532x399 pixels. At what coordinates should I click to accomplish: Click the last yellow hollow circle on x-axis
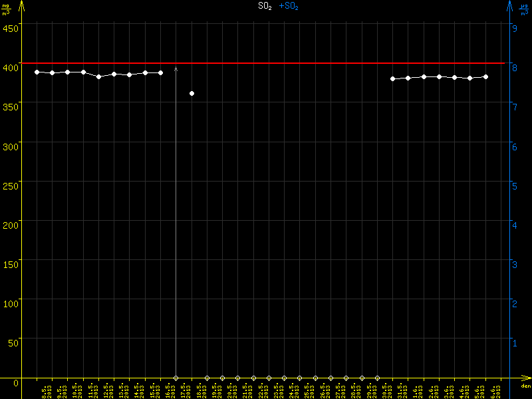tap(377, 378)
